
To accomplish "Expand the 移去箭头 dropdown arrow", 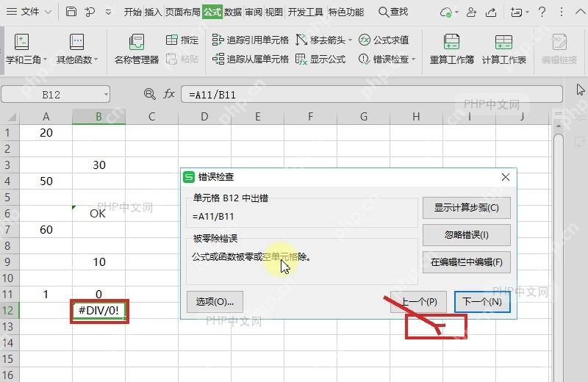I will pos(351,40).
